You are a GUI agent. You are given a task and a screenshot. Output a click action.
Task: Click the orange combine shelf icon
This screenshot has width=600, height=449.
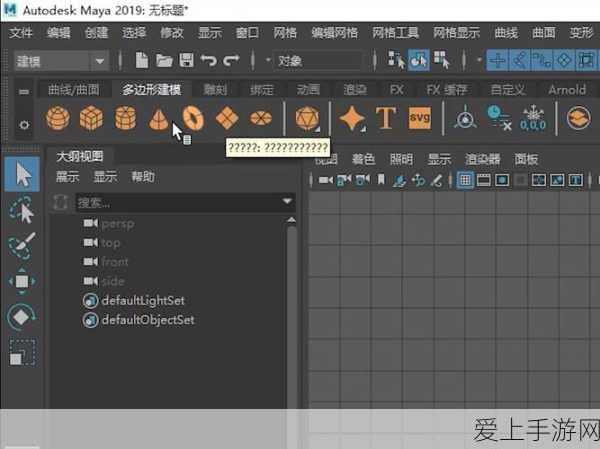point(579,118)
